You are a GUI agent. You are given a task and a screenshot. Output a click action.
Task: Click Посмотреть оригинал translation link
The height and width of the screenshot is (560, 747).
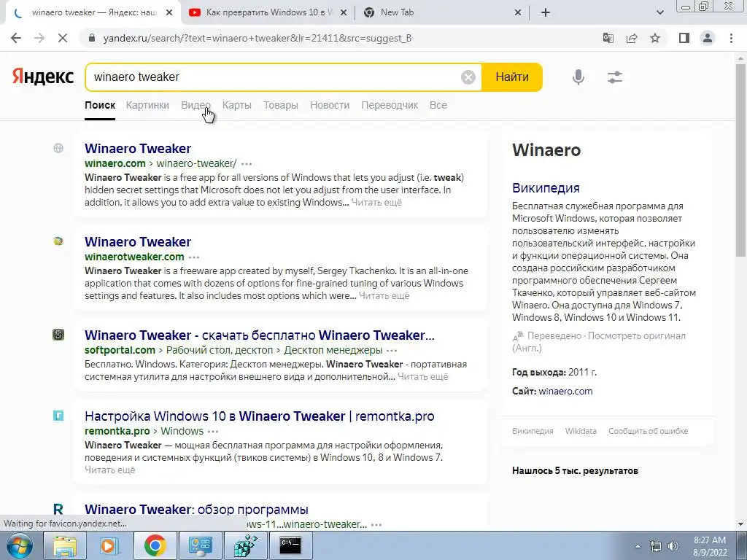point(636,335)
